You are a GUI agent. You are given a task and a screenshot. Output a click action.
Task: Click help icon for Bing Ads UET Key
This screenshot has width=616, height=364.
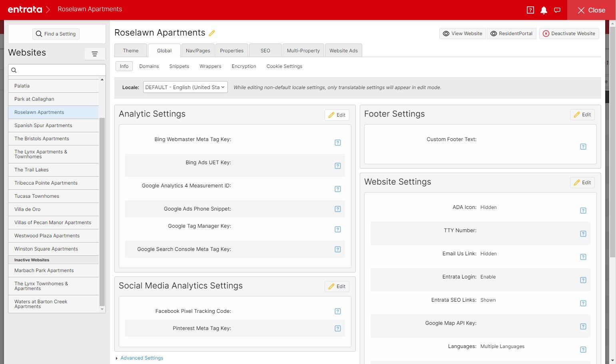point(338,166)
